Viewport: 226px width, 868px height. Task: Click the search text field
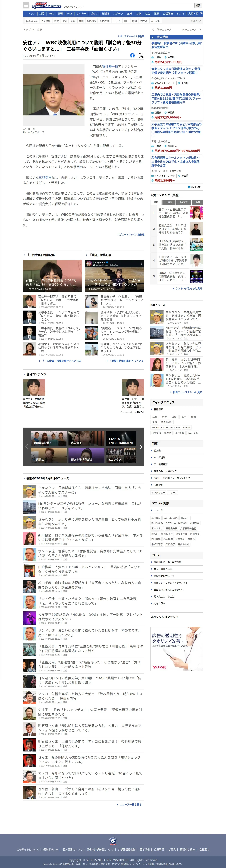click(182, 5)
